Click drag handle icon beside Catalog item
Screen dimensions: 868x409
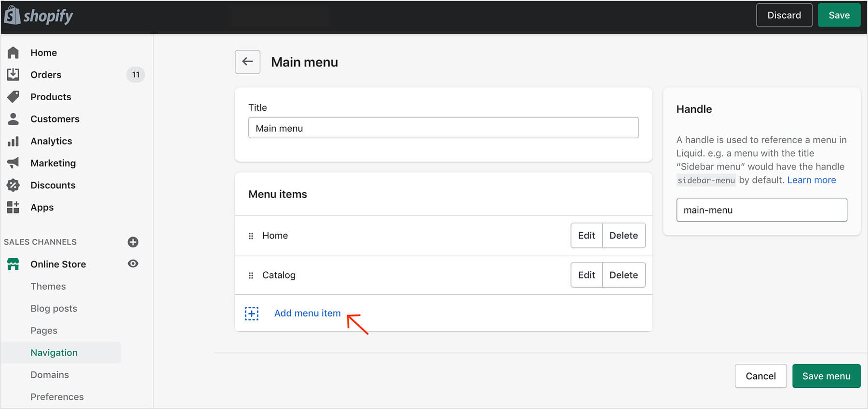pos(251,275)
